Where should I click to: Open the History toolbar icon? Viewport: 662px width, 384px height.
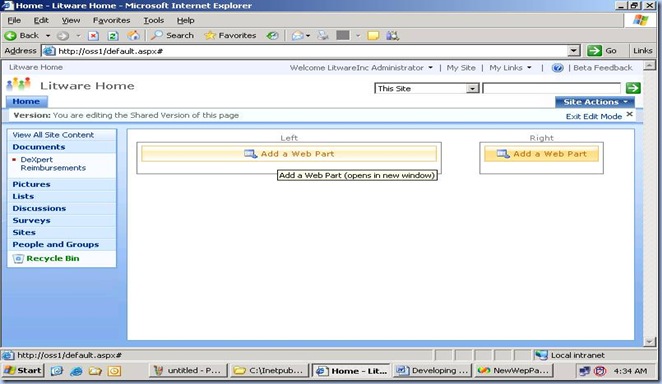(x=272, y=36)
